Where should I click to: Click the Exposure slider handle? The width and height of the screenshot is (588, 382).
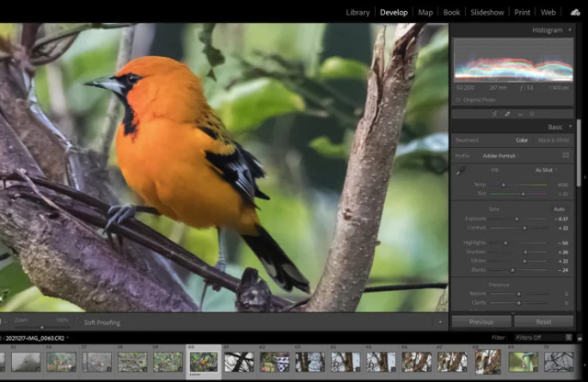click(x=515, y=219)
